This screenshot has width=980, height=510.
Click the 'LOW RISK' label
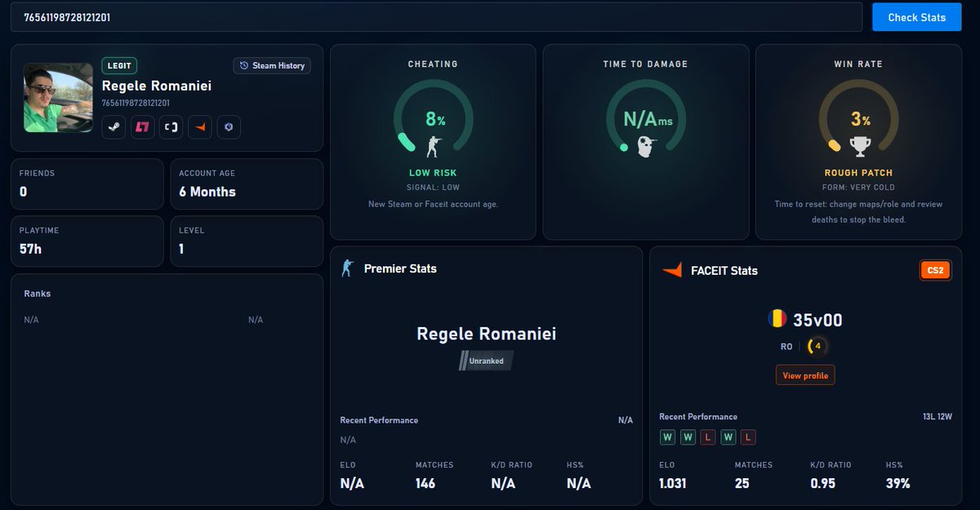click(x=433, y=173)
